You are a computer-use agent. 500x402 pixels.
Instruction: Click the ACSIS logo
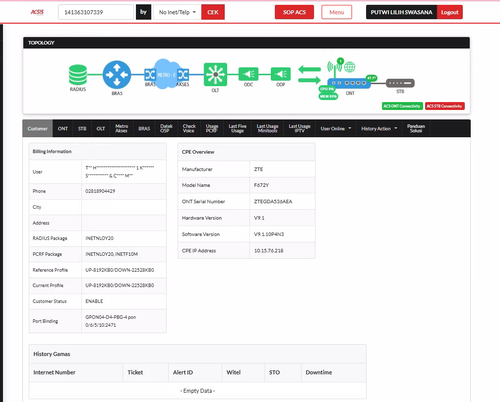tap(37, 12)
